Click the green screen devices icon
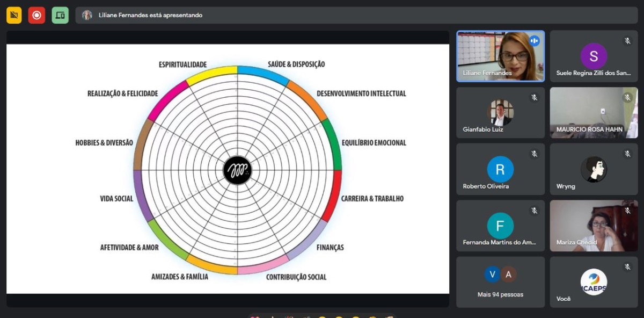644x318 pixels. point(60,15)
